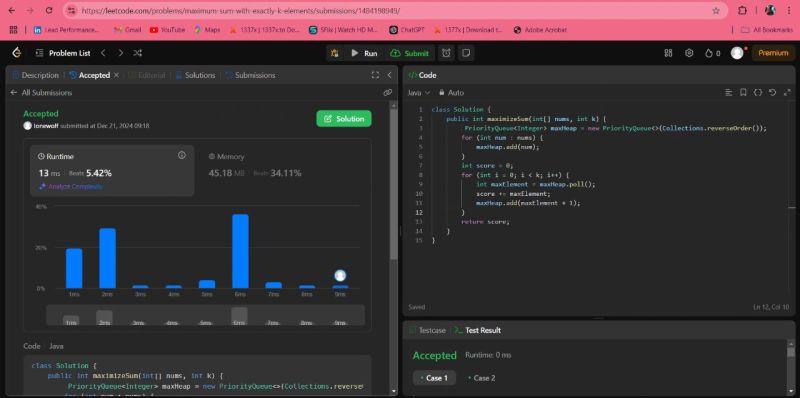
Task: Switch to the Testcase tab
Action: click(427, 330)
